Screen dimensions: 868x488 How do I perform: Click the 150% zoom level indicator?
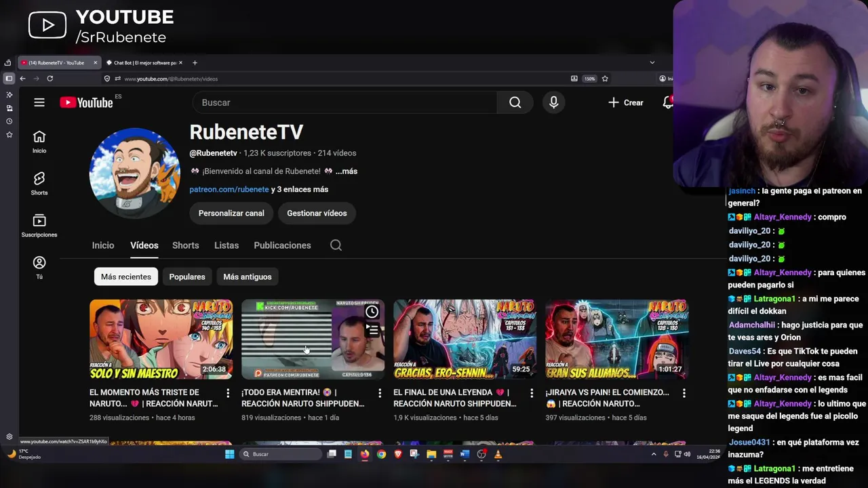(x=590, y=79)
